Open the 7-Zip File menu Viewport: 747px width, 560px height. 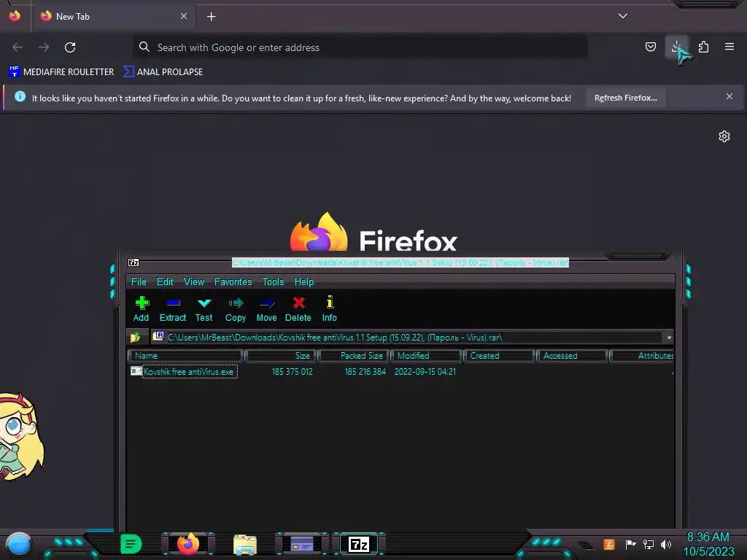[x=139, y=282]
